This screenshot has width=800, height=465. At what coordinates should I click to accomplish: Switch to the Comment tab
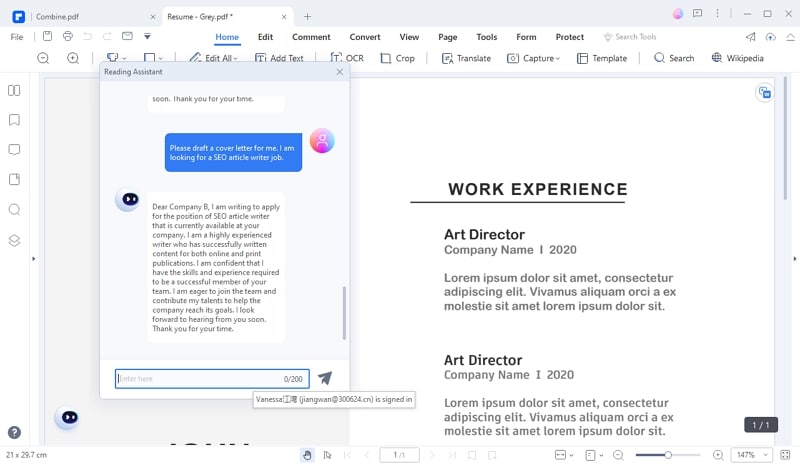click(311, 37)
